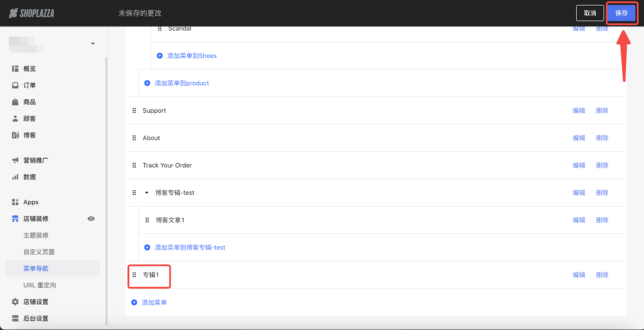Screen dimensions: 644x330
Task: Open the store switcher dropdown arrow
Action: (x=93, y=43)
